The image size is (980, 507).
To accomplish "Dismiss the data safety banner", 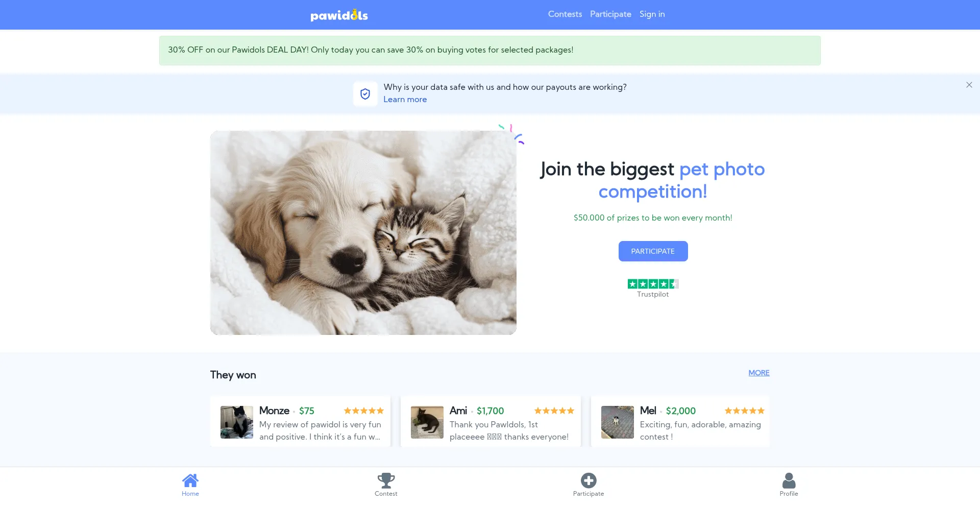I will tap(969, 85).
